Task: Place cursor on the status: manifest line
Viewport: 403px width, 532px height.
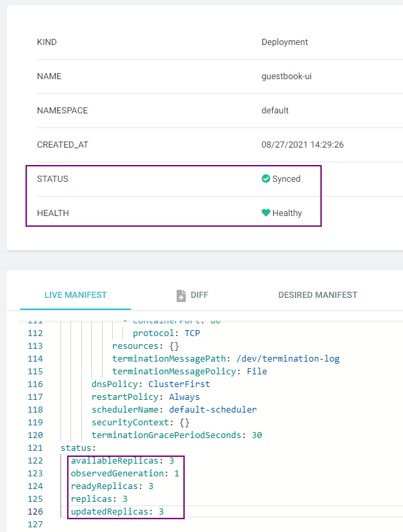Action: click(79, 448)
